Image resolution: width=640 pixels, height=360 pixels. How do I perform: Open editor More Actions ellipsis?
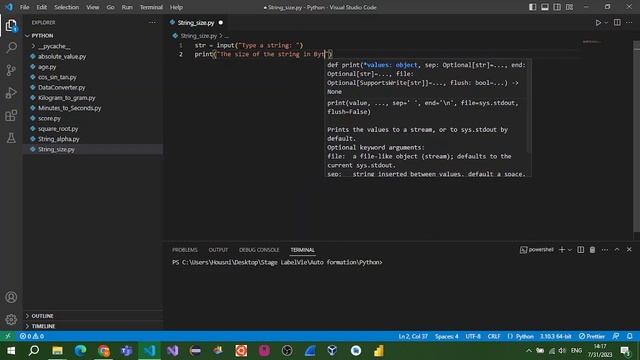tap(629, 22)
